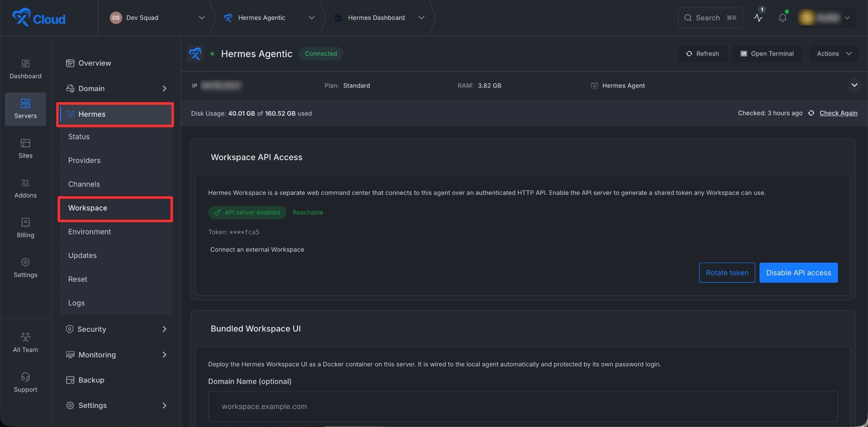Viewport: 868px width, 427px height.
Task: Open the Sites icon in left rail
Action: point(25,143)
